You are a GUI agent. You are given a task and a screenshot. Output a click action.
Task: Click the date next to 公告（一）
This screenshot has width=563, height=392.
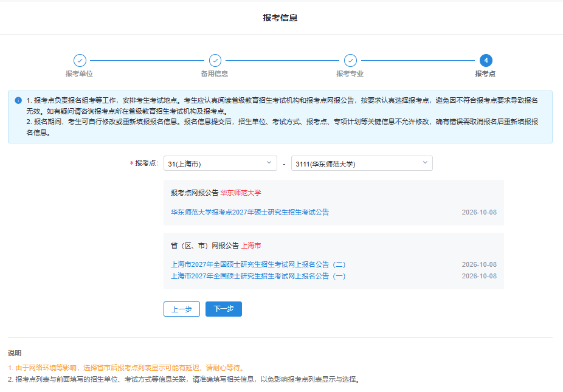(x=479, y=276)
